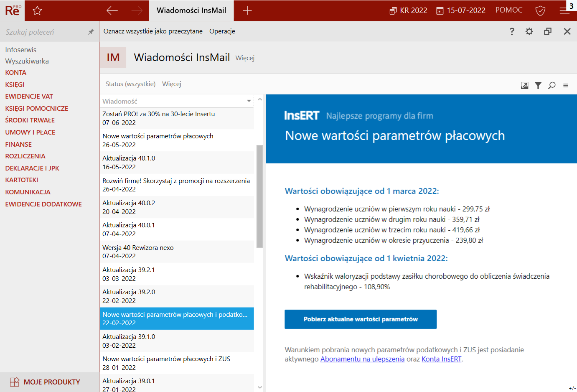Open the EWIDENCJE DODATKOWE section
Image resolution: width=577 pixels, height=392 pixels.
tap(43, 204)
